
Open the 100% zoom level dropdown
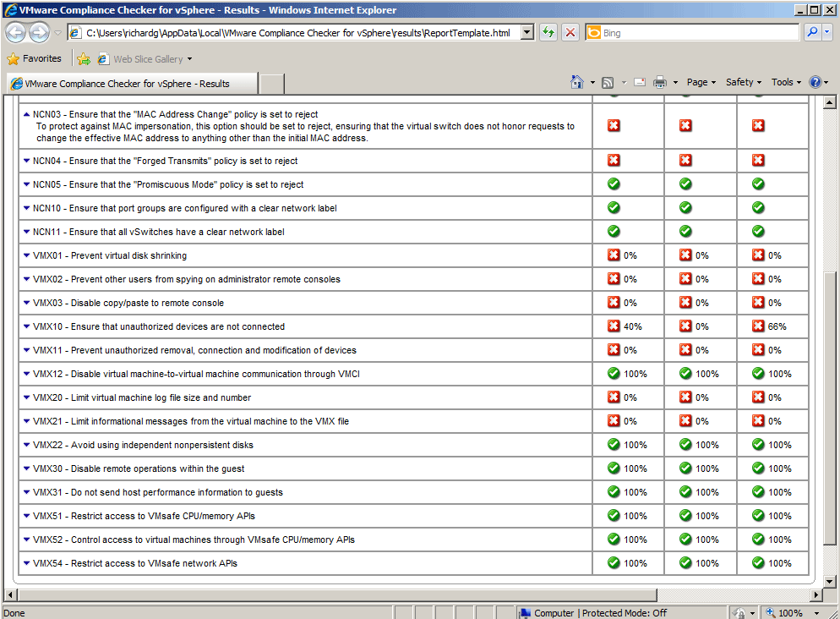coord(816,612)
